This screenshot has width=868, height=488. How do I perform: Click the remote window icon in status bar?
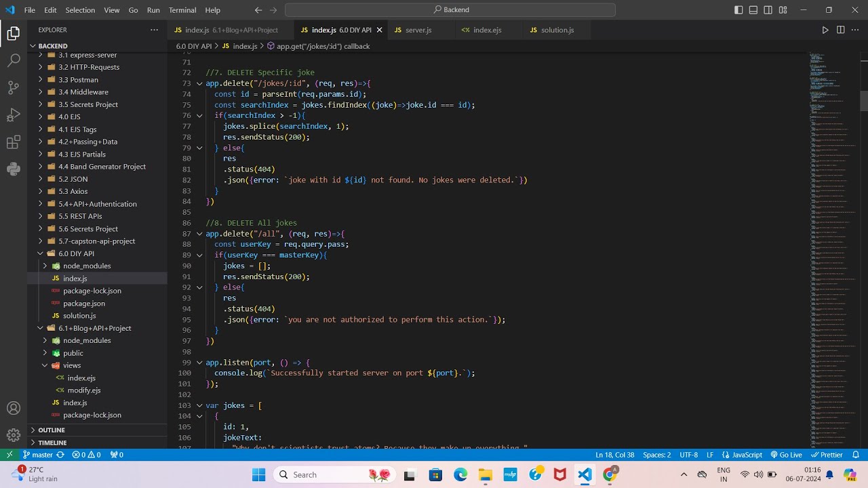(x=9, y=455)
